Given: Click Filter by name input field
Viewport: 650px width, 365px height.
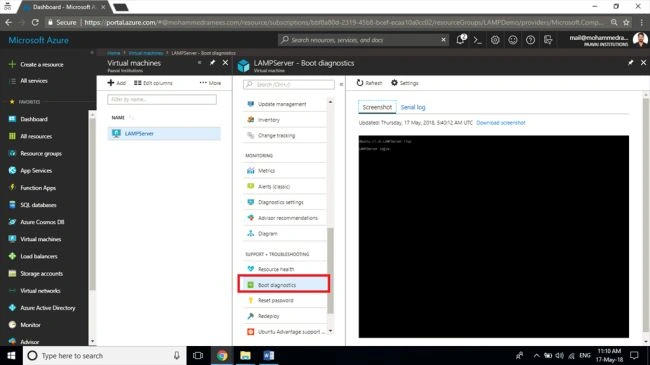Looking at the screenshot, I should [x=162, y=100].
